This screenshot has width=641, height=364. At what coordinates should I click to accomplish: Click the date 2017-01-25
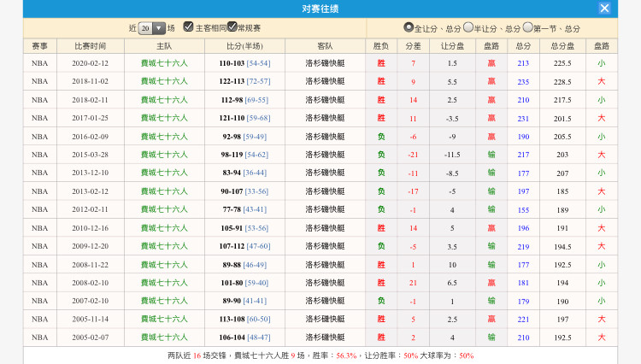(x=90, y=118)
